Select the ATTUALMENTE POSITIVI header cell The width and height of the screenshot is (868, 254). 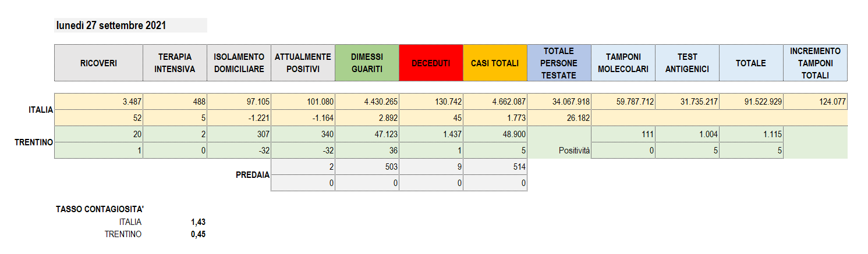[x=303, y=63]
